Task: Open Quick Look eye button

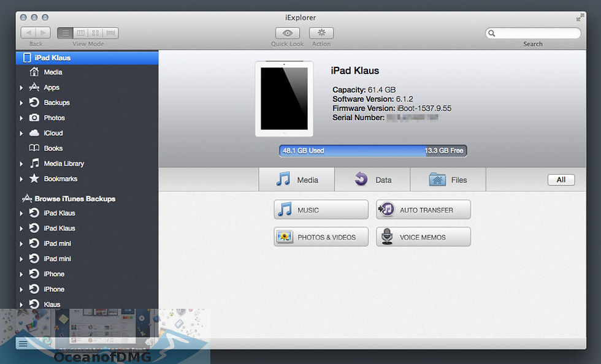Action: tap(288, 33)
